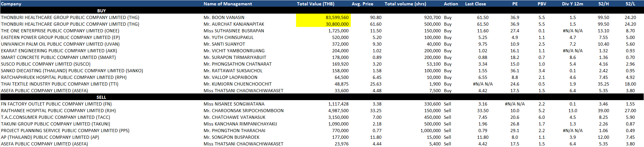This screenshot has height=147, width=644.
Task: Select SUSCO PUBLIC COMPANY (SUSCO) cell
Action: coord(46,64)
